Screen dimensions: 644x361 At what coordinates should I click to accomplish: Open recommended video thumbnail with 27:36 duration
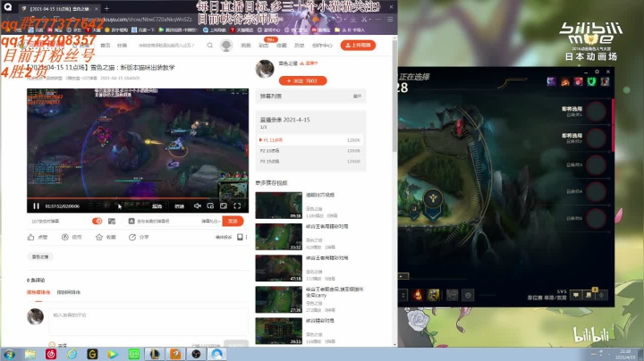click(x=278, y=299)
